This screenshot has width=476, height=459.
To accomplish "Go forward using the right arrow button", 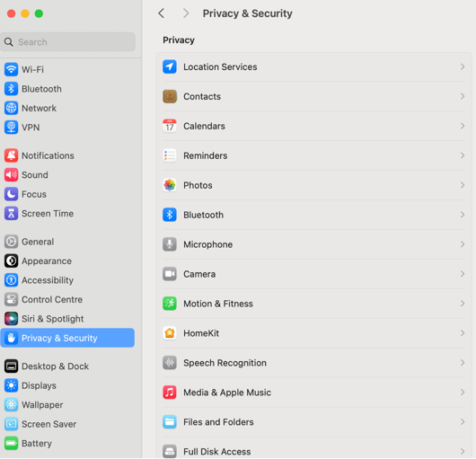I will click(186, 13).
